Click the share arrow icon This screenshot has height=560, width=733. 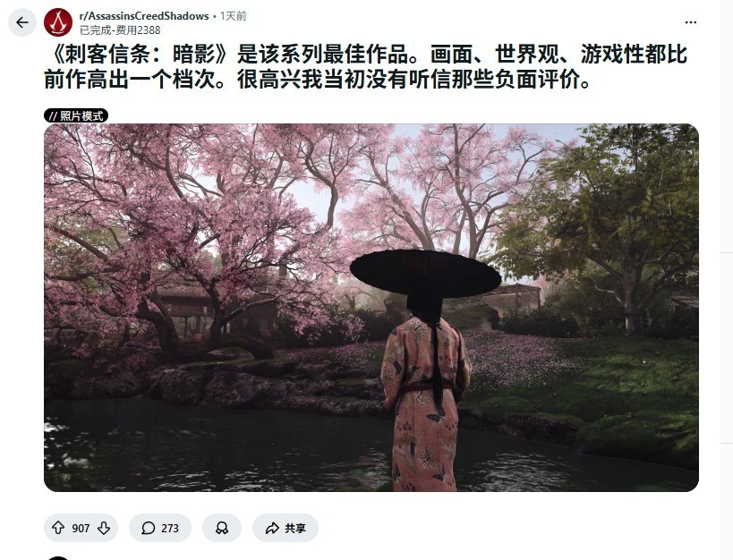point(271,528)
